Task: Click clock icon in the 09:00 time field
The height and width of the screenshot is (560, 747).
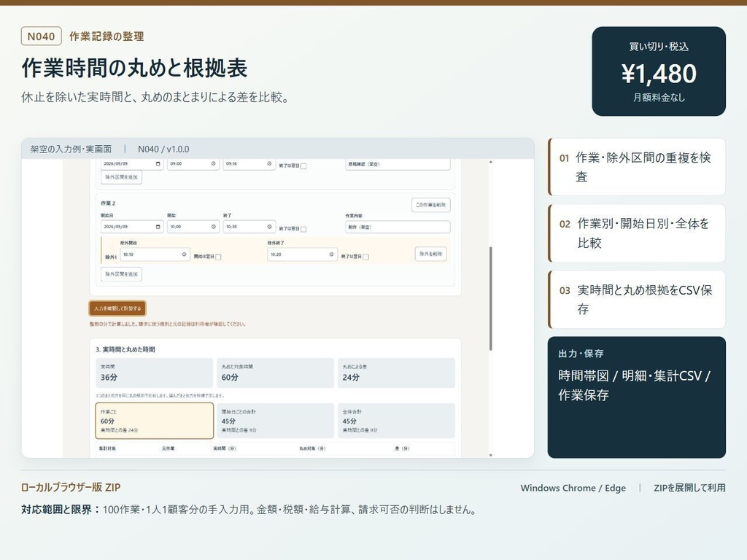Action: click(214, 163)
